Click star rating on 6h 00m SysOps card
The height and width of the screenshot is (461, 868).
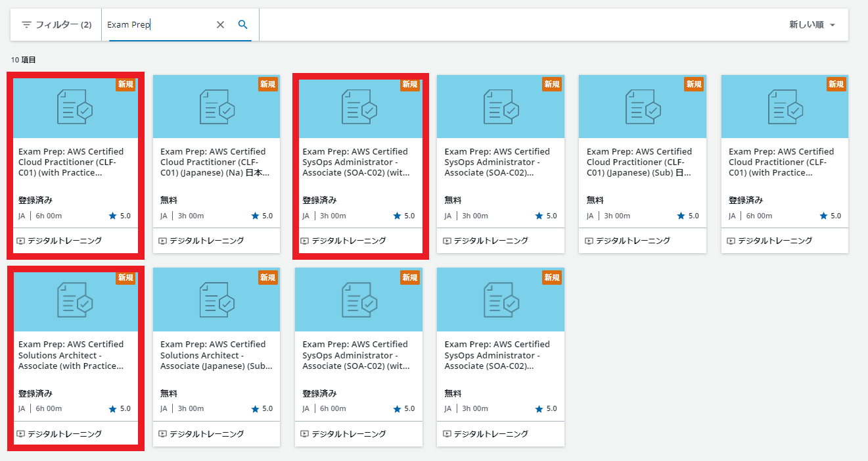(403, 408)
